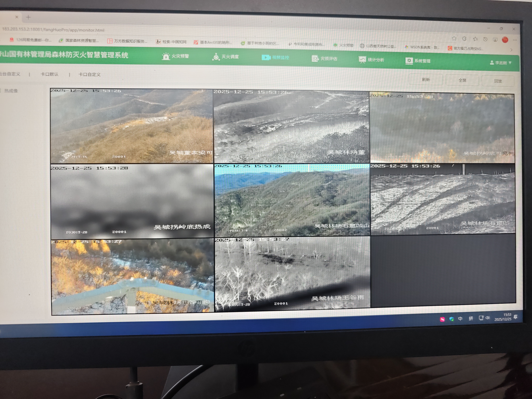Click the browser screenshot capture icon
532x399 pixels.
pos(495,40)
